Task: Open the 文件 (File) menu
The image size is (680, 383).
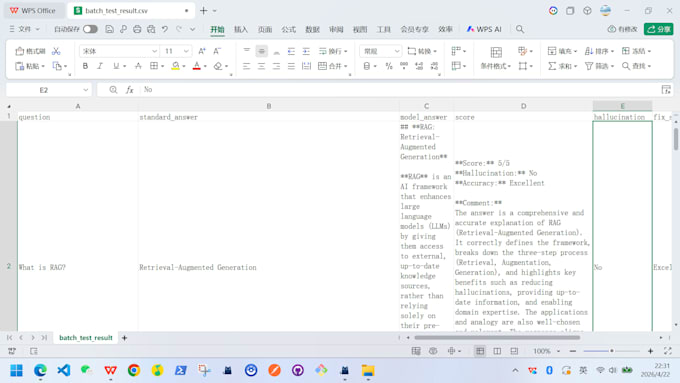Action: coord(24,29)
